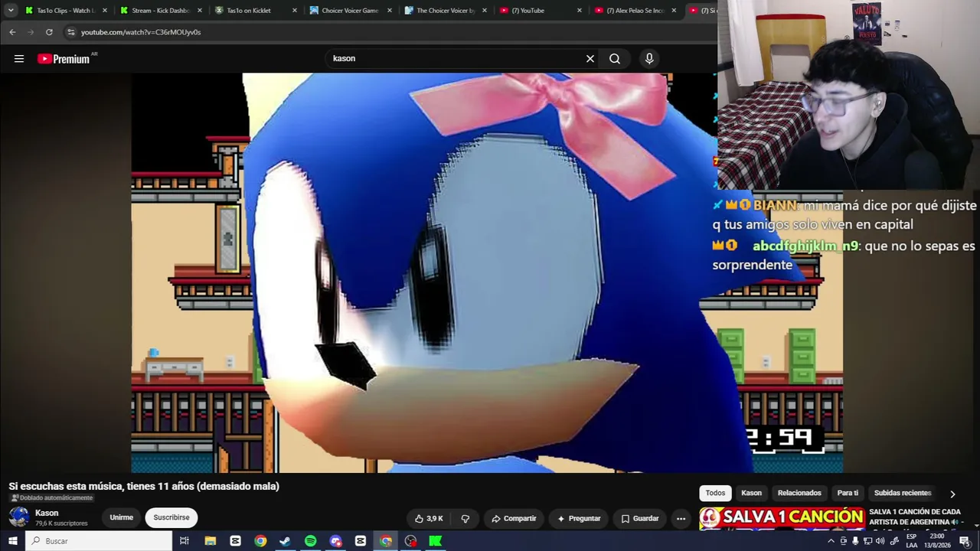Open Windows Task View

(x=185, y=541)
